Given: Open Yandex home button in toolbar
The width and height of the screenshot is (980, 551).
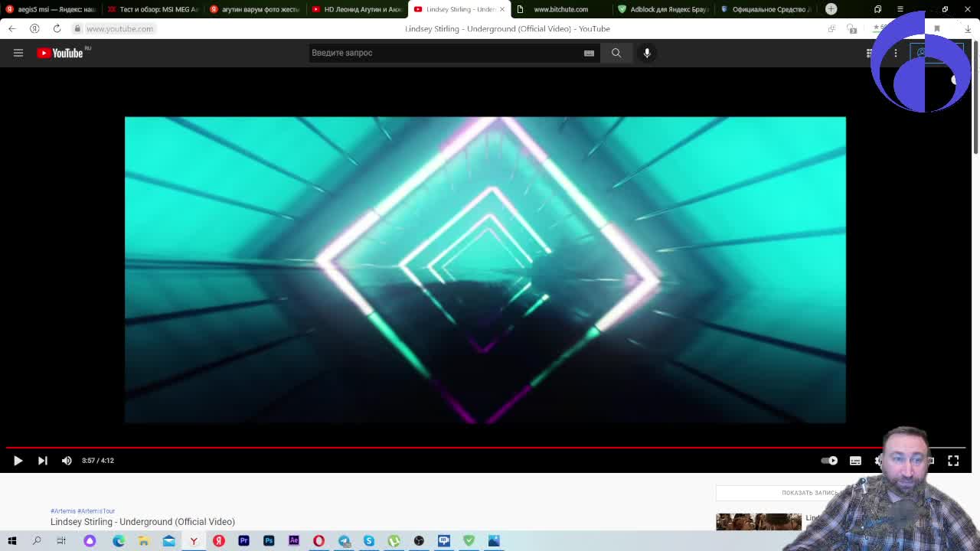Looking at the screenshot, I should coord(34,28).
